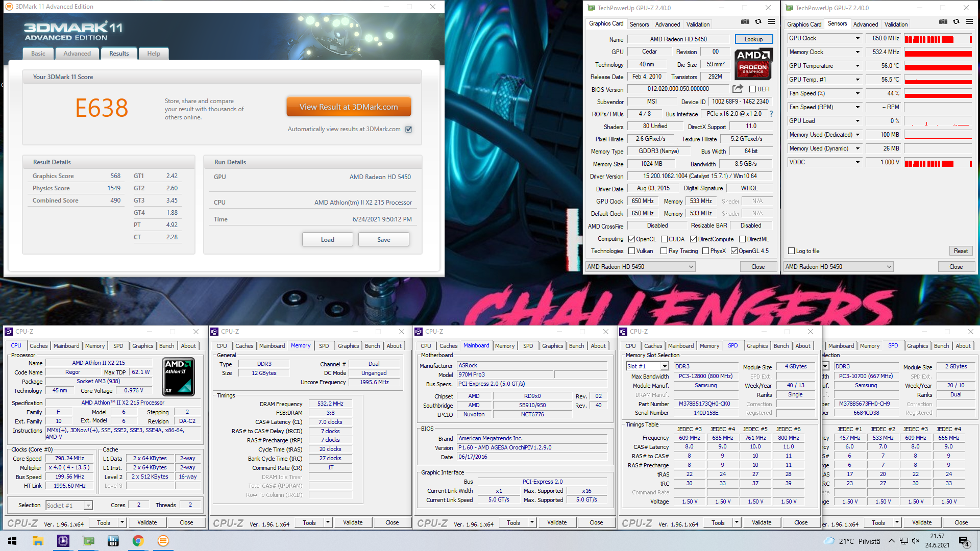Enable the Log to file checkbox
Image resolution: width=980 pixels, height=551 pixels.
[791, 251]
